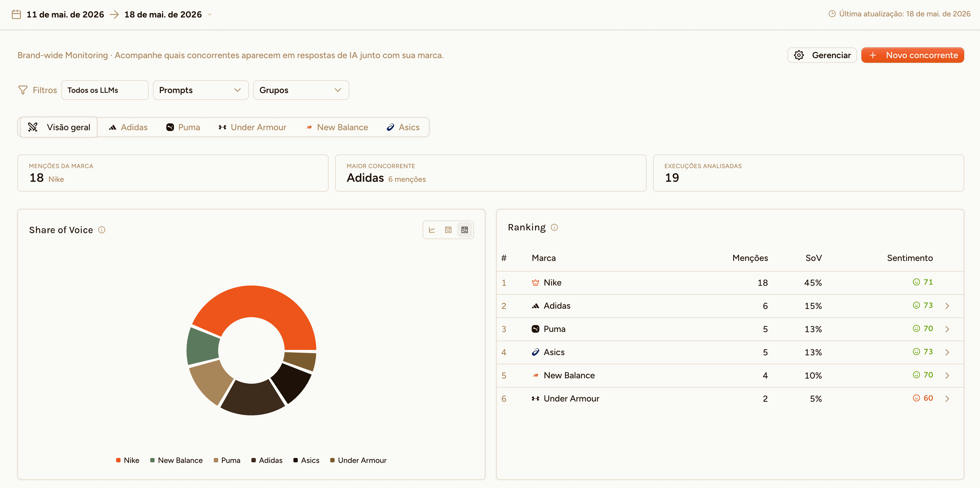Click the Adidas legend swatch below the chart
Viewport: 980px width, 488px height.
[253, 460]
